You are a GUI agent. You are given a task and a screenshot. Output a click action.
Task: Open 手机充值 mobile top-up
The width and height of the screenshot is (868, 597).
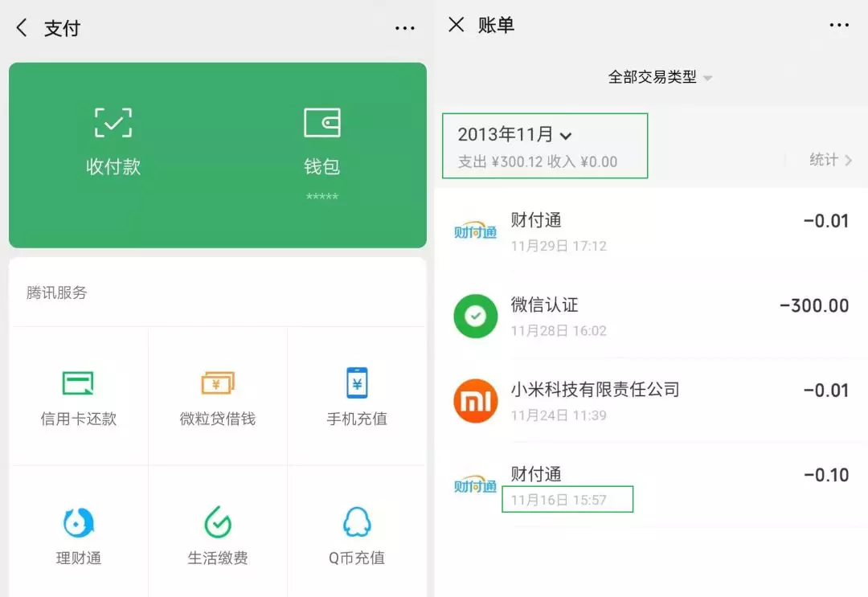[357, 383]
